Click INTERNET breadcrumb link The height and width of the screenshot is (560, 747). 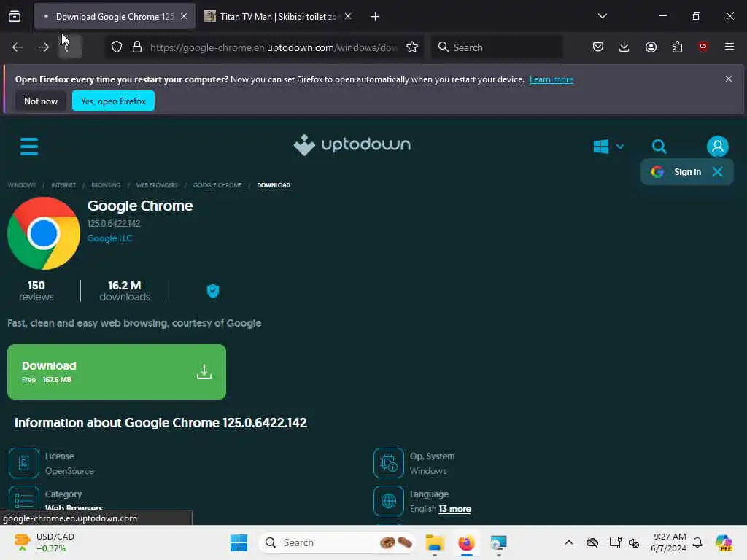tap(63, 185)
